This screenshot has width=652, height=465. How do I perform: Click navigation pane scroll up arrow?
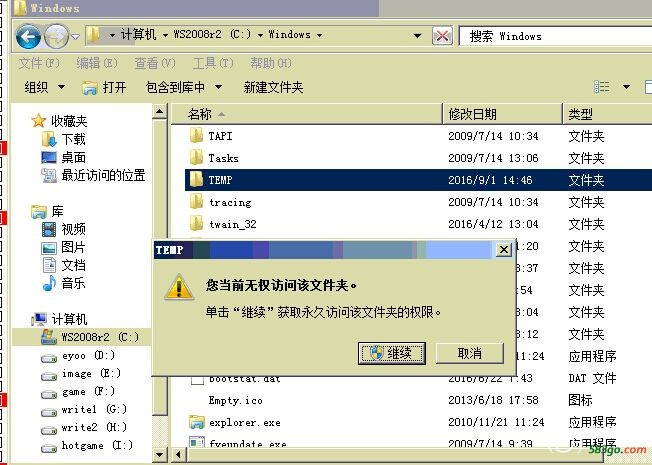(x=160, y=111)
